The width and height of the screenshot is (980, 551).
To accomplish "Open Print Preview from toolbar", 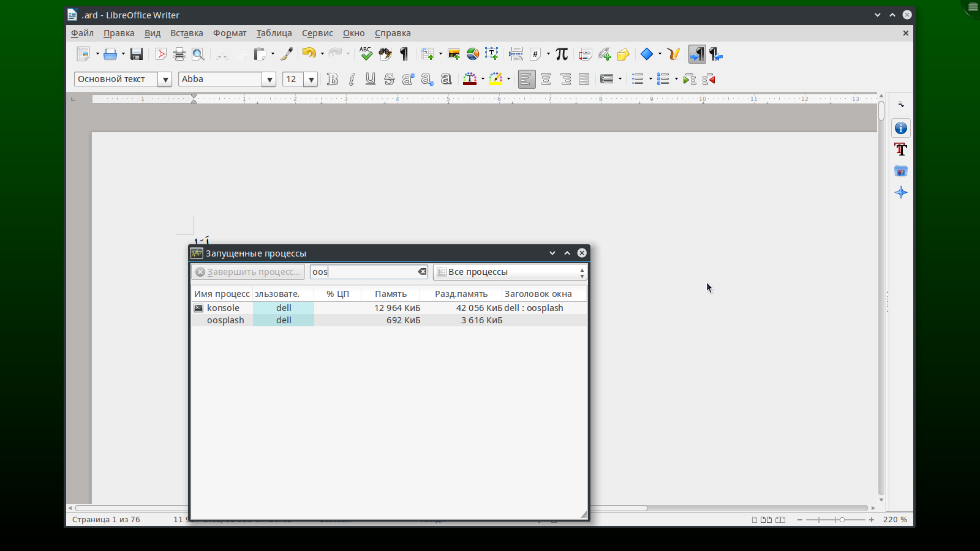I will pos(198,54).
